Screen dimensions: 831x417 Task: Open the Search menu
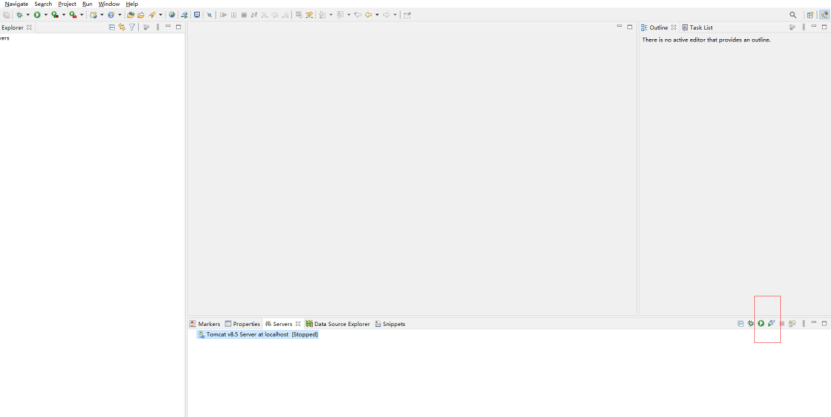(43, 4)
